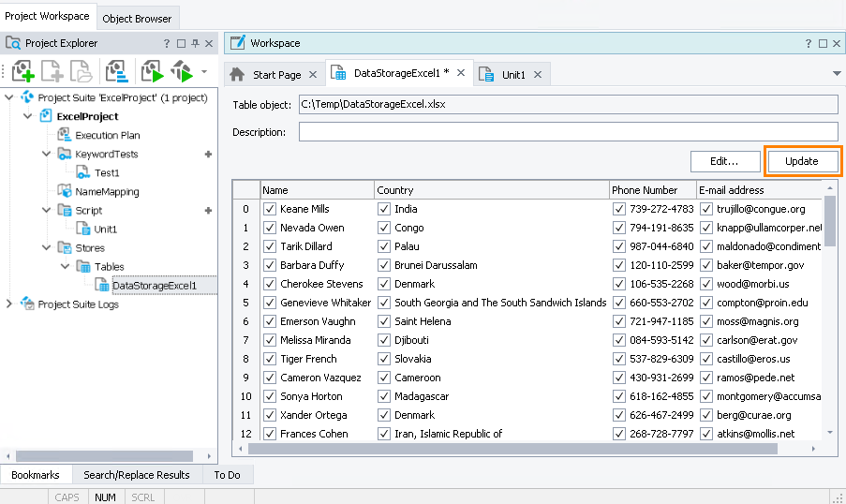Viewport: 846px width, 504px height.
Task: Toggle phone checkbox for 739-272-4783
Action: (x=618, y=209)
